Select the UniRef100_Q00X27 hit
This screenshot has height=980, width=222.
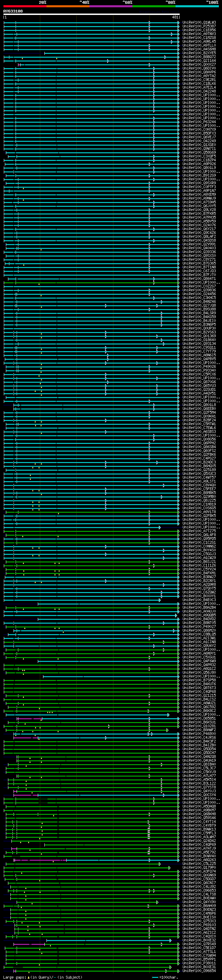tap(199, 65)
